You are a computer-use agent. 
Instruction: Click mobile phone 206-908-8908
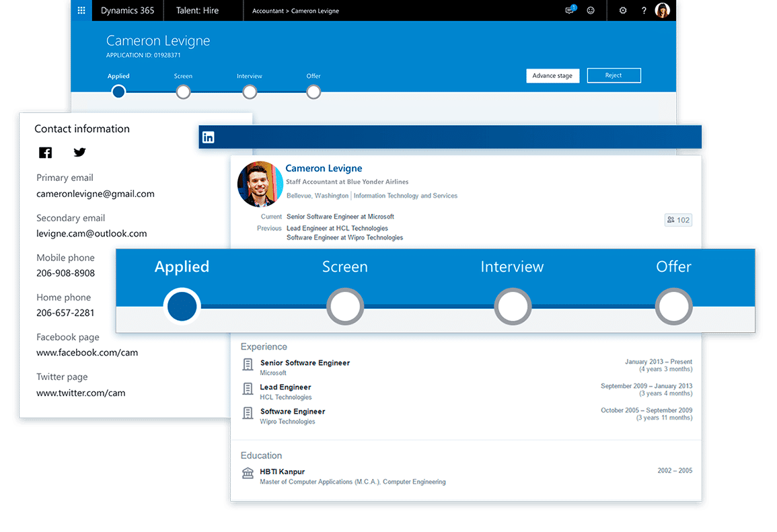click(65, 273)
